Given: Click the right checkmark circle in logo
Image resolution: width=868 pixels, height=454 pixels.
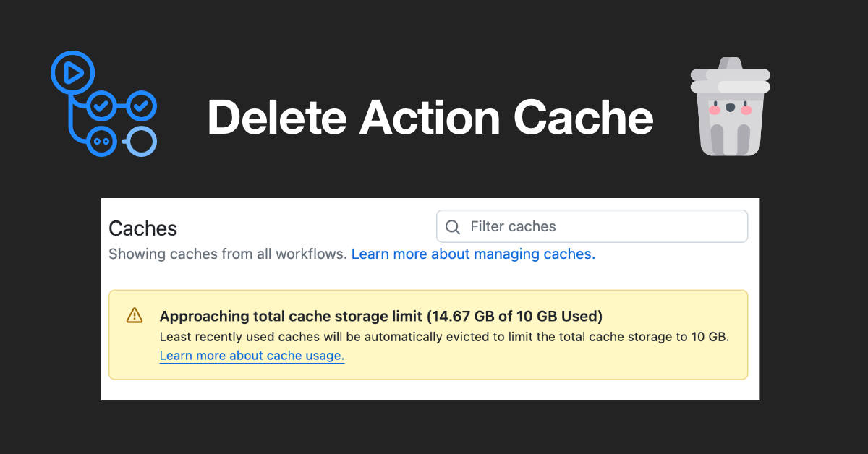Looking at the screenshot, I should tap(141, 107).
